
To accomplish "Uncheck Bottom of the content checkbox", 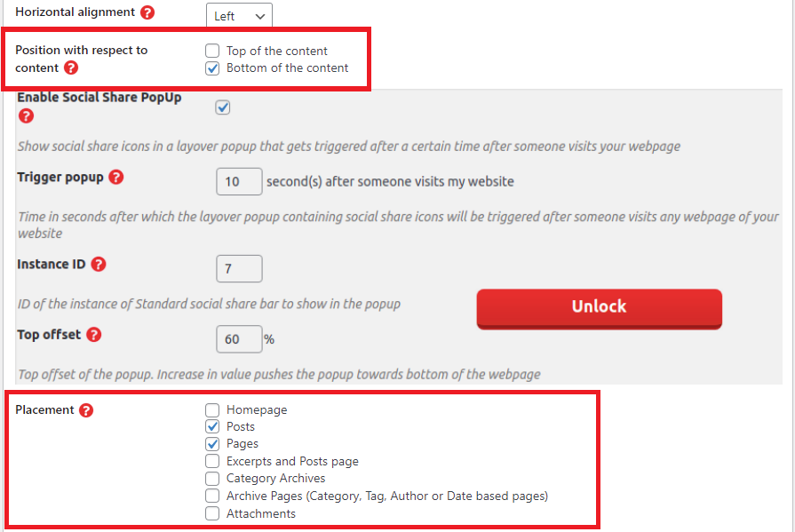I will point(212,68).
